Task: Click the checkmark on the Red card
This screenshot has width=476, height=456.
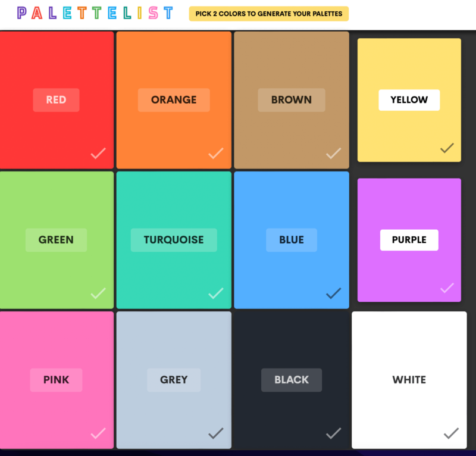Action: pyautogui.click(x=98, y=154)
